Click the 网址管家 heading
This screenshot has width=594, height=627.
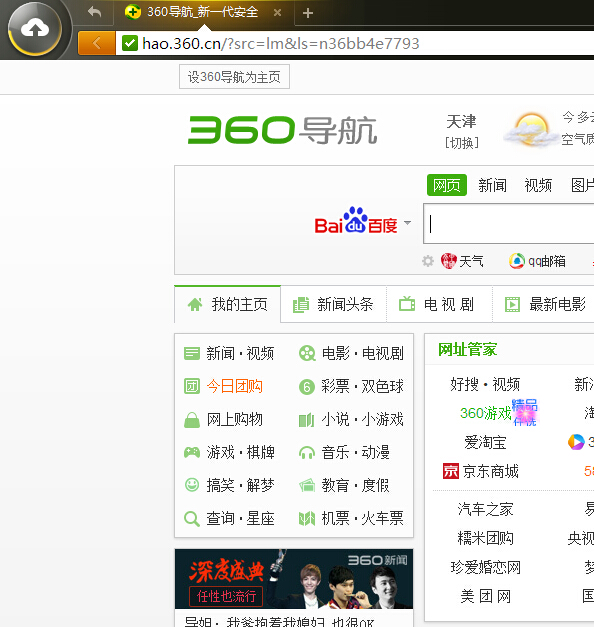point(467,349)
